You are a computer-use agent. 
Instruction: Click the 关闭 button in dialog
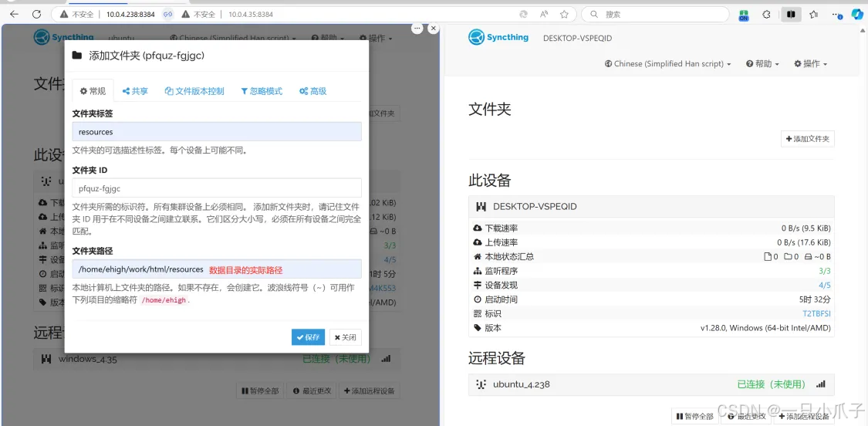click(346, 336)
